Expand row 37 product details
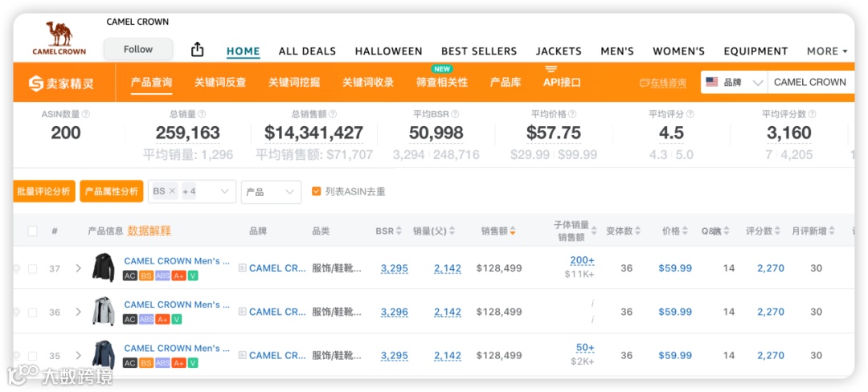 (x=78, y=268)
